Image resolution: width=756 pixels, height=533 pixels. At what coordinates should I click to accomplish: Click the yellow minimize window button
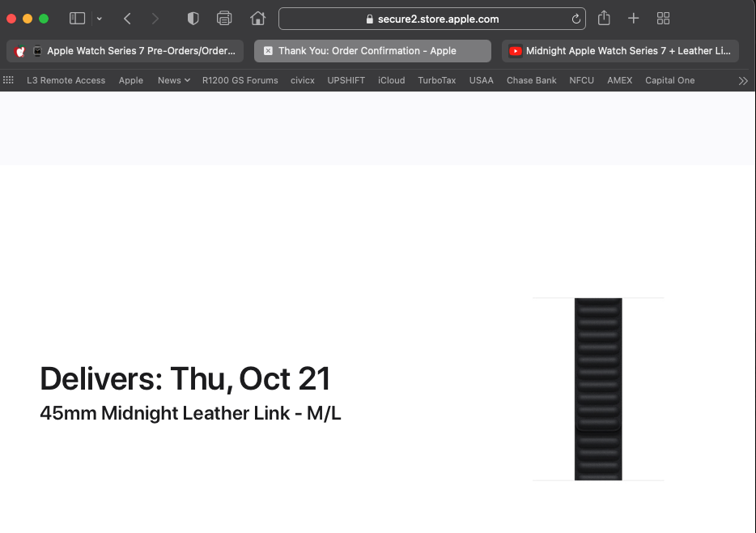click(28, 19)
